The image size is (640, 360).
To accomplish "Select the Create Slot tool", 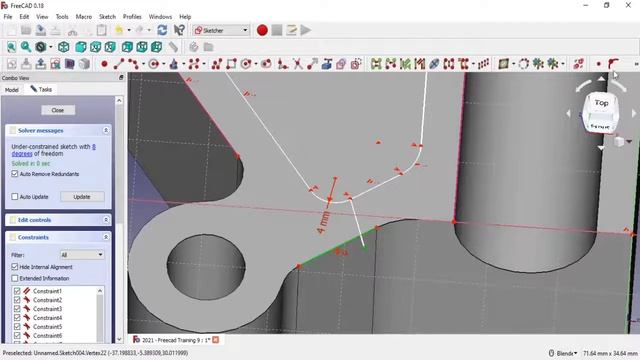I will point(266,64).
